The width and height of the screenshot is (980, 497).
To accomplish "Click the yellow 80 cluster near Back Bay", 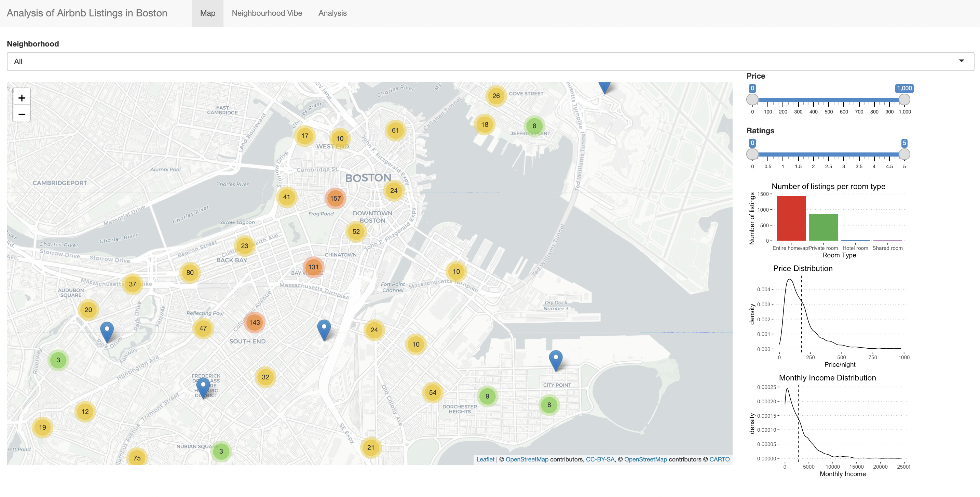I will point(190,272).
